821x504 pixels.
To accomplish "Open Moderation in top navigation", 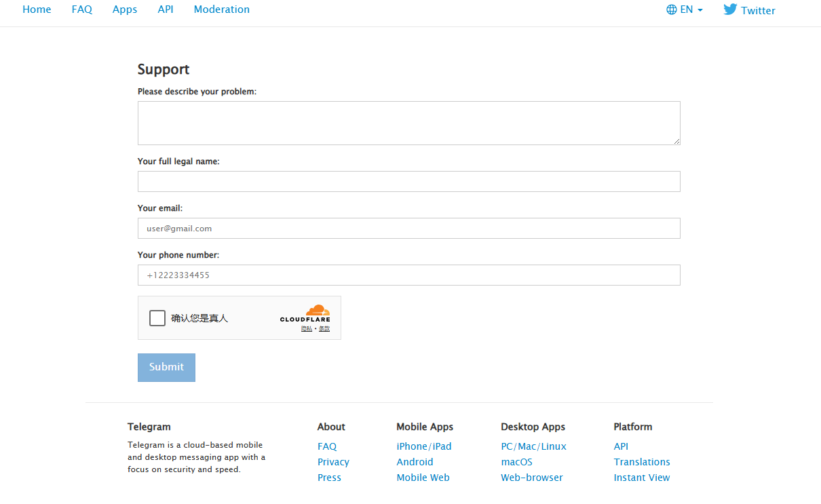I will point(222,9).
